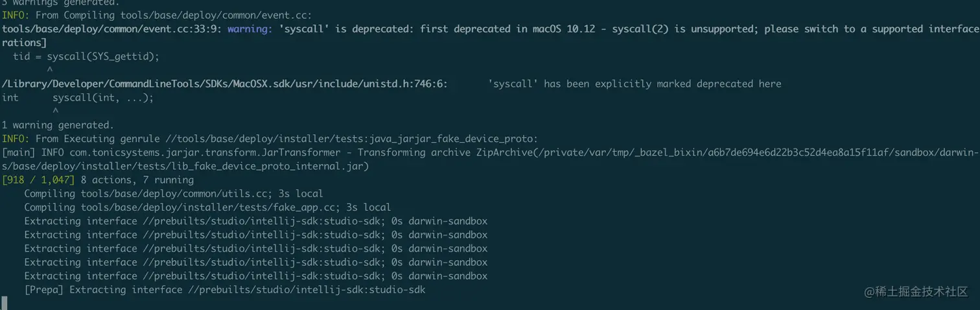
Task: Click the 'tid = syscall(SYS_gettid);' code line
Action: 86,56
